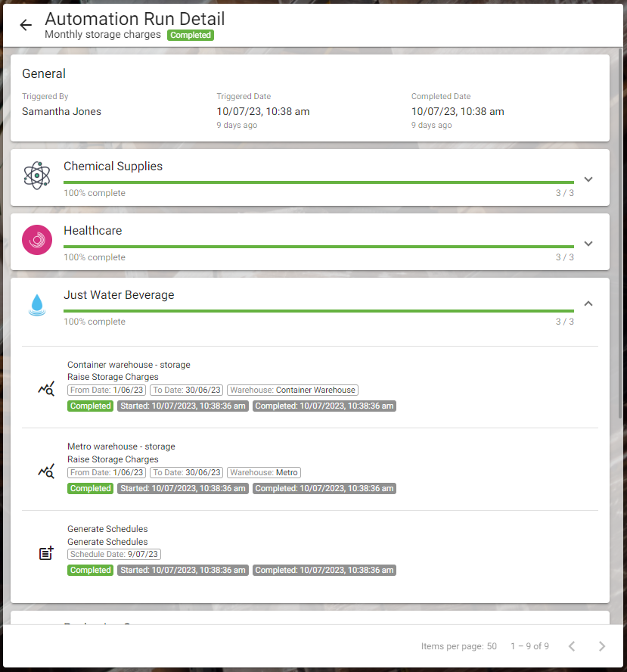Click Completed timestamp in Metro warehouse row

(324, 488)
